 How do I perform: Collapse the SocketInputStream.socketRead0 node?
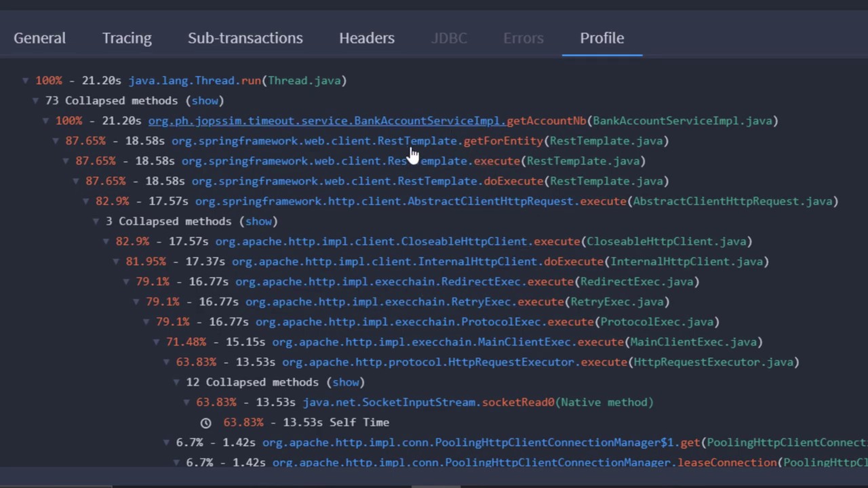186,403
